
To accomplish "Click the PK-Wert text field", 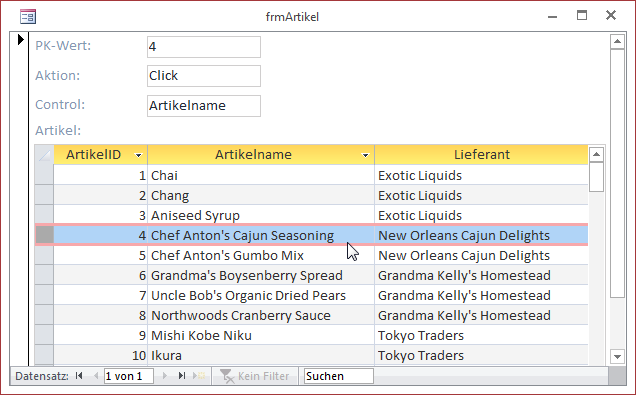I will 204,47.
